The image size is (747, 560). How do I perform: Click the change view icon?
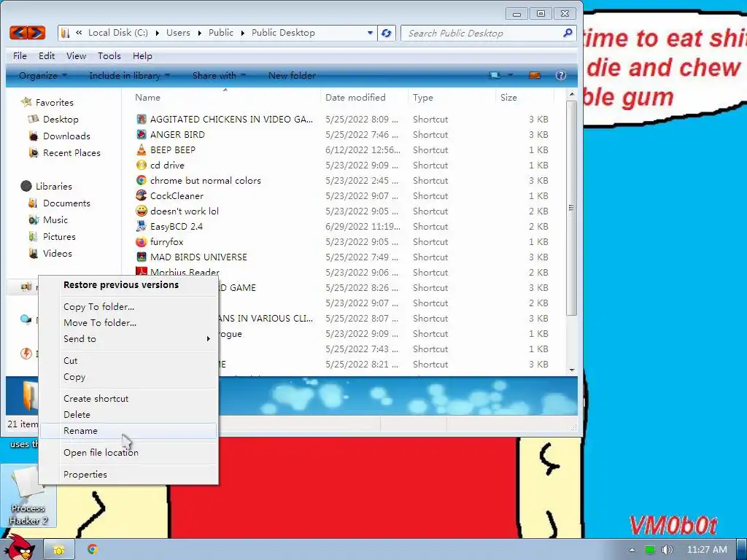click(x=495, y=75)
